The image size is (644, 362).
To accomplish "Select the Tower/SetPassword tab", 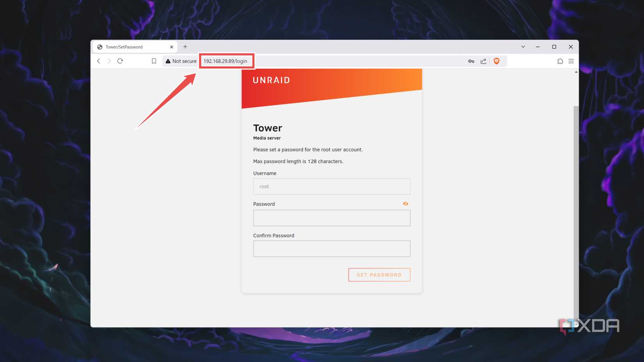I will (135, 47).
